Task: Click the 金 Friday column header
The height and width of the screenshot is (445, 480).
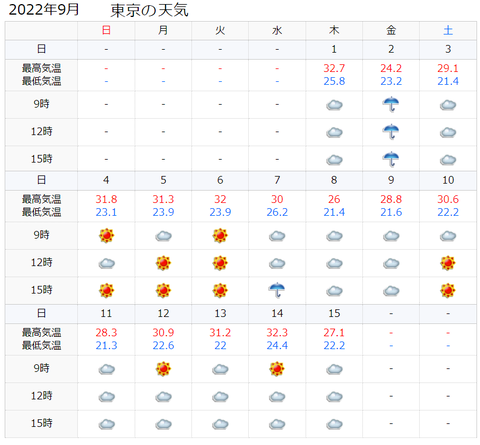Action: [391, 30]
